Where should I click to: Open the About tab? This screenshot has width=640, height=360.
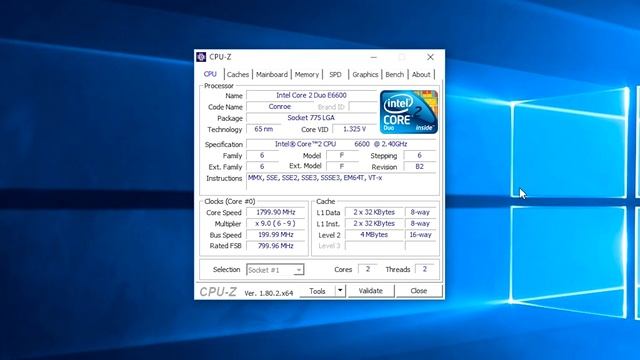tap(421, 74)
